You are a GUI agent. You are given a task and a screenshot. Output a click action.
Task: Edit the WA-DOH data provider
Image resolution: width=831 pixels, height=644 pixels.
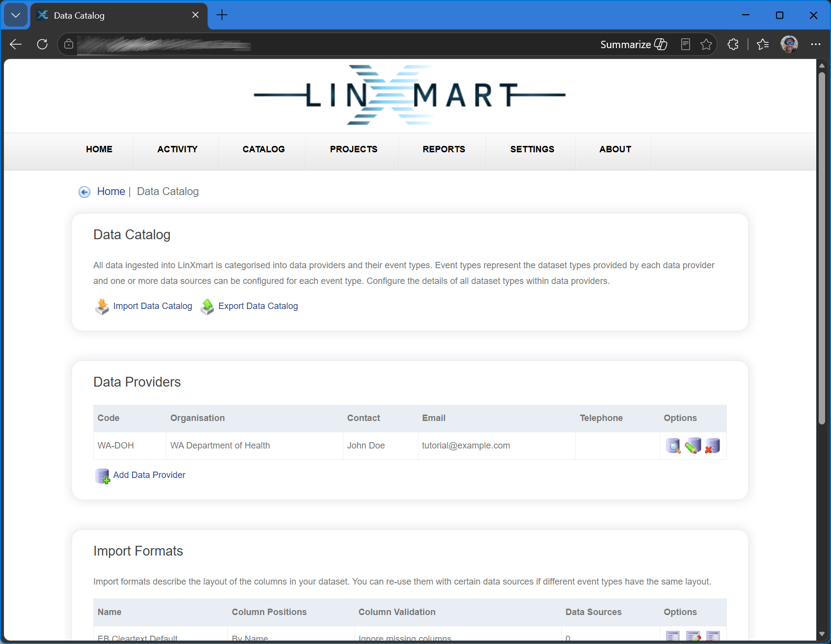click(x=693, y=446)
